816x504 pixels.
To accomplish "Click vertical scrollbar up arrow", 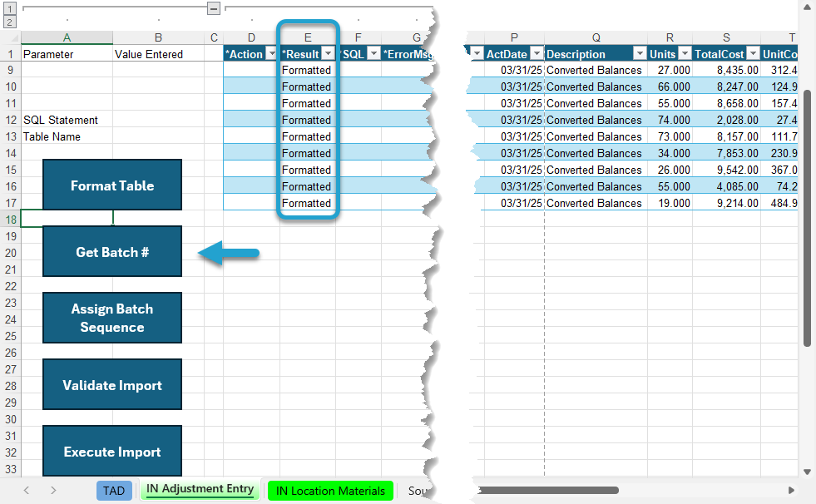I will [x=807, y=7].
